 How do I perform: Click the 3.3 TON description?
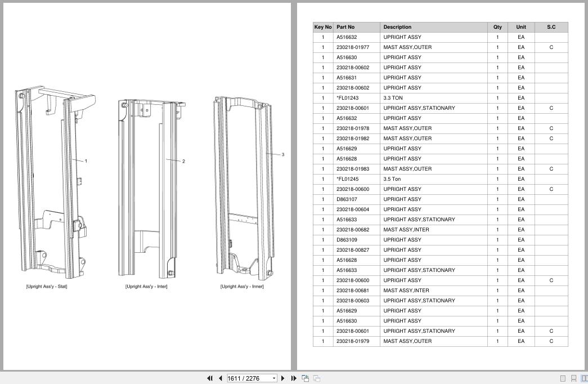click(x=393, y=98)
